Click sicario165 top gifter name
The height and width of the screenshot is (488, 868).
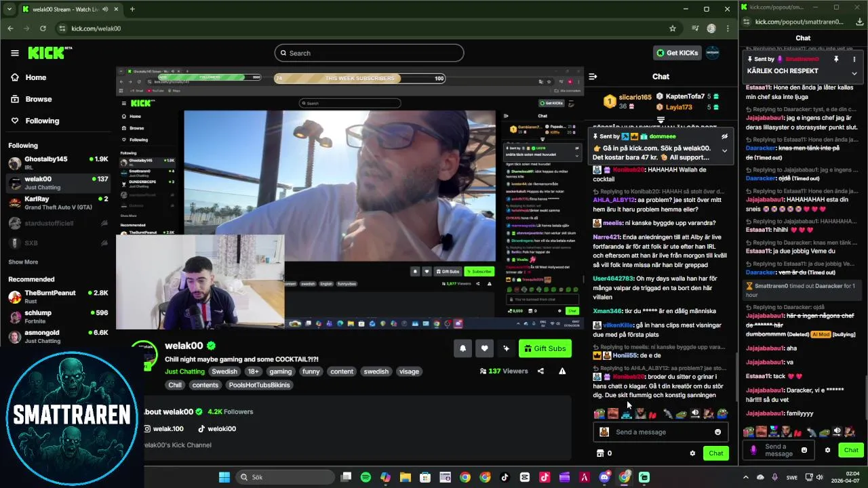pyautogui.click(x=635, y=97)
